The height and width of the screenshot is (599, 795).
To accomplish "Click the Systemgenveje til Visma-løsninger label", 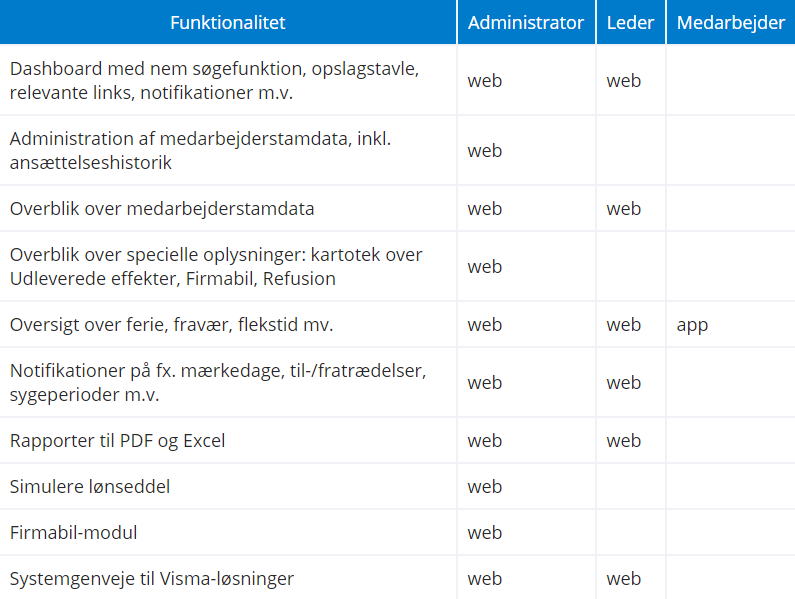I will pos(152,579).
